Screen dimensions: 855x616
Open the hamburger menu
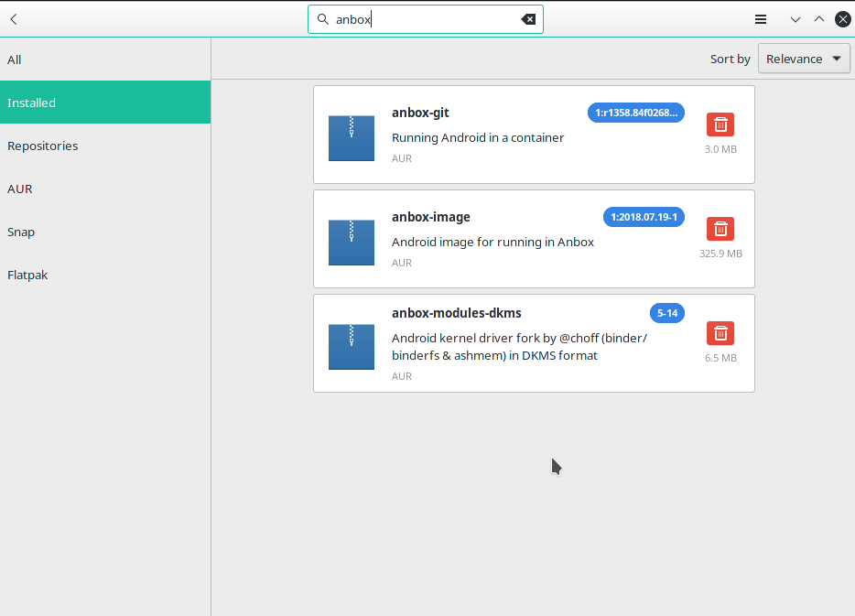point(760,18)
